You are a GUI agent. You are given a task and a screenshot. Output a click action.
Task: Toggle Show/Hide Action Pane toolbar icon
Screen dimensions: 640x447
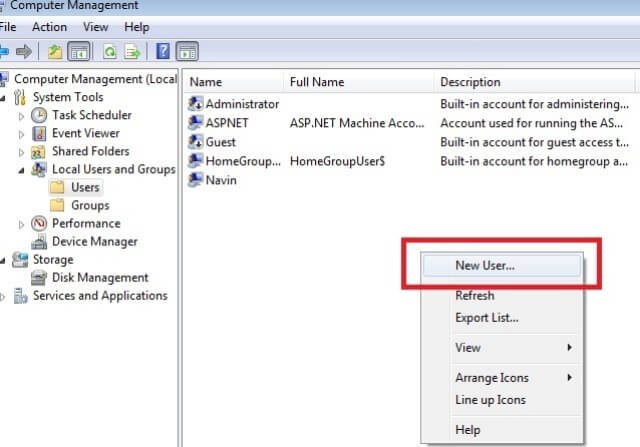[x=187, y=51]
